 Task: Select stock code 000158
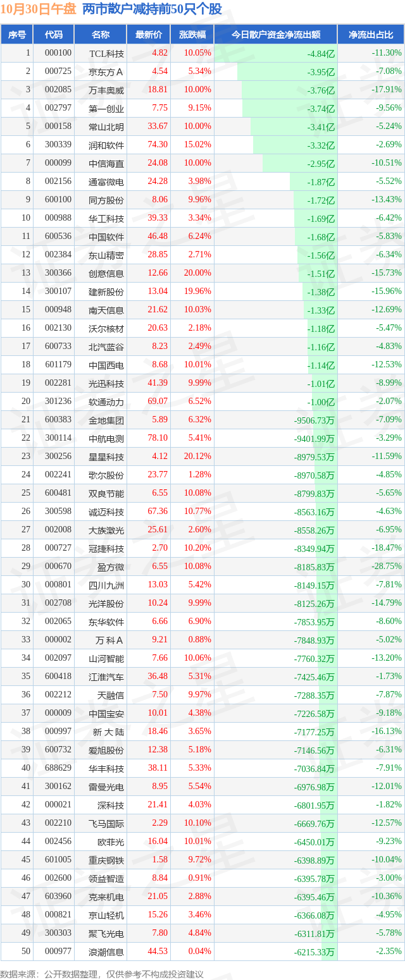tap(58, 126)
